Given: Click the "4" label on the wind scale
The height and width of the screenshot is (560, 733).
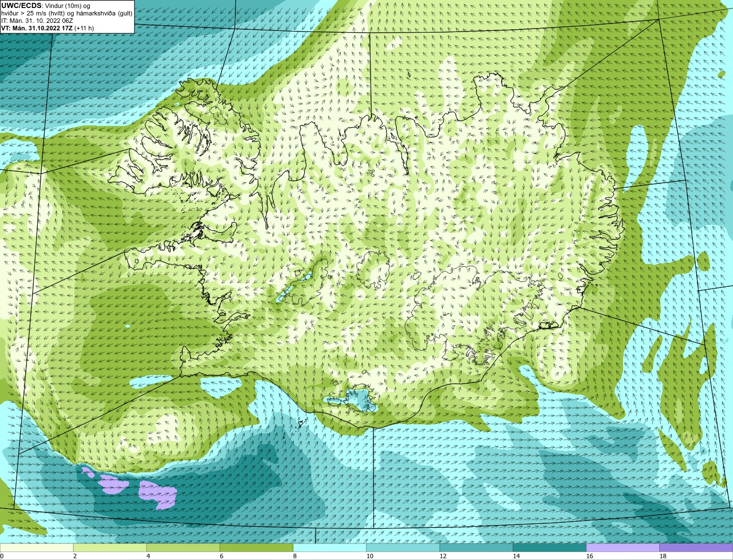Looking at the screenshot, I should pos(148,556).
